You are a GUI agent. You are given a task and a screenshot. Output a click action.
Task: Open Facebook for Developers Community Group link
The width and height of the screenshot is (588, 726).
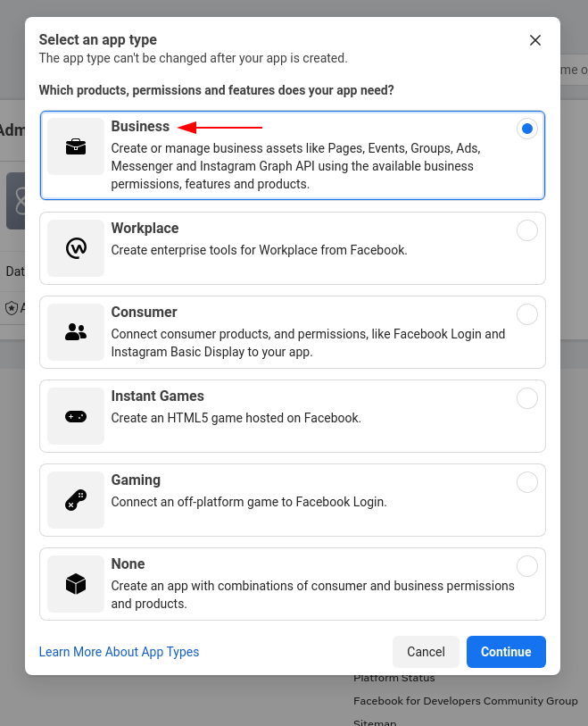466,701
